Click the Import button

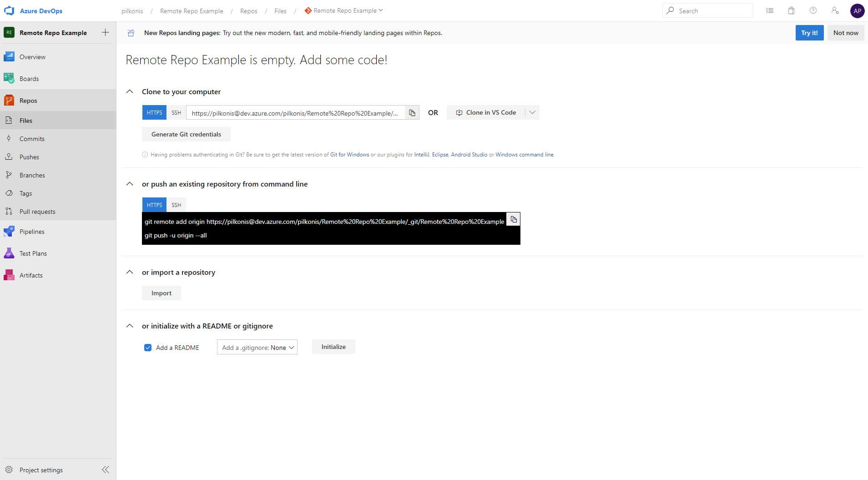(161, 293)
